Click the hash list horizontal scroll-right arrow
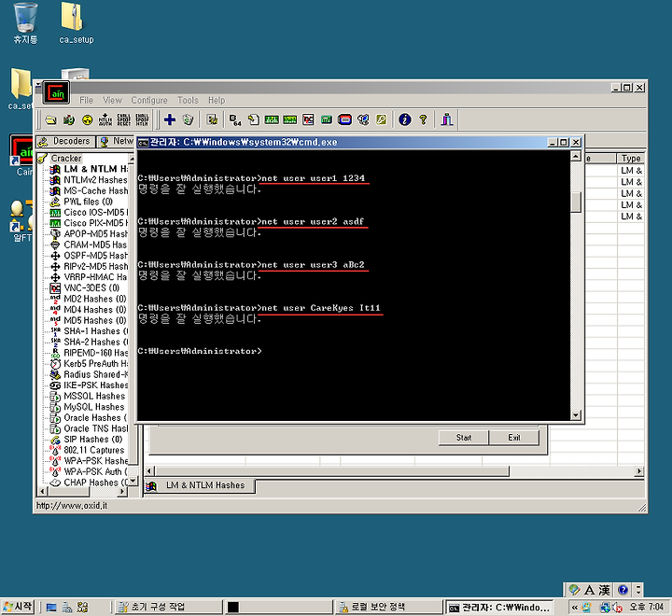The width and height of the screenshot is (672, 616). pyautogui.click(x=639, y=471)
